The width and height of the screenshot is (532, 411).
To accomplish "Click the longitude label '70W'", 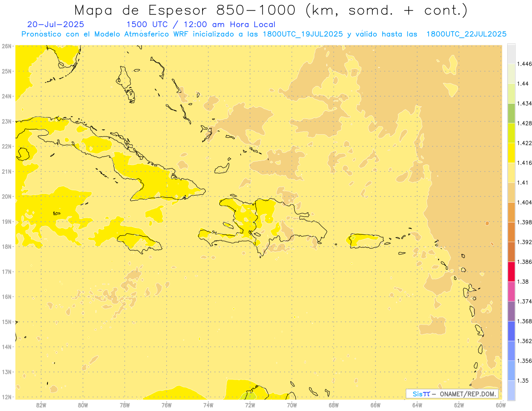I will coord(292,405).
